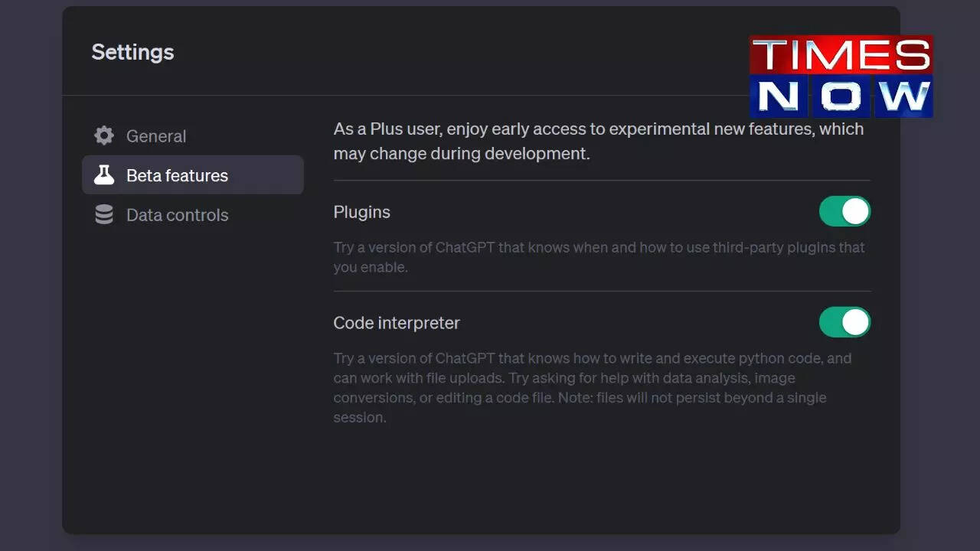980x551 pixels.
Task: Select the flask icon on the highlighted tab
Action: point(103,174)
